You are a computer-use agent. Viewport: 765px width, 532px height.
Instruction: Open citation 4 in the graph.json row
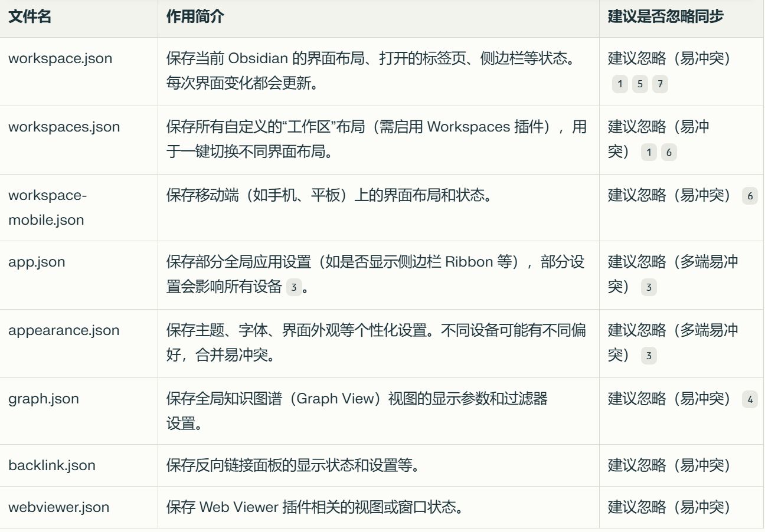point(750,400)
